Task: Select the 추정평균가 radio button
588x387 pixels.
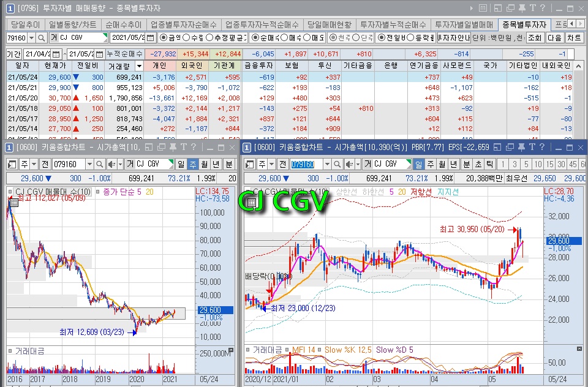Action: click(x=209, y=38)
